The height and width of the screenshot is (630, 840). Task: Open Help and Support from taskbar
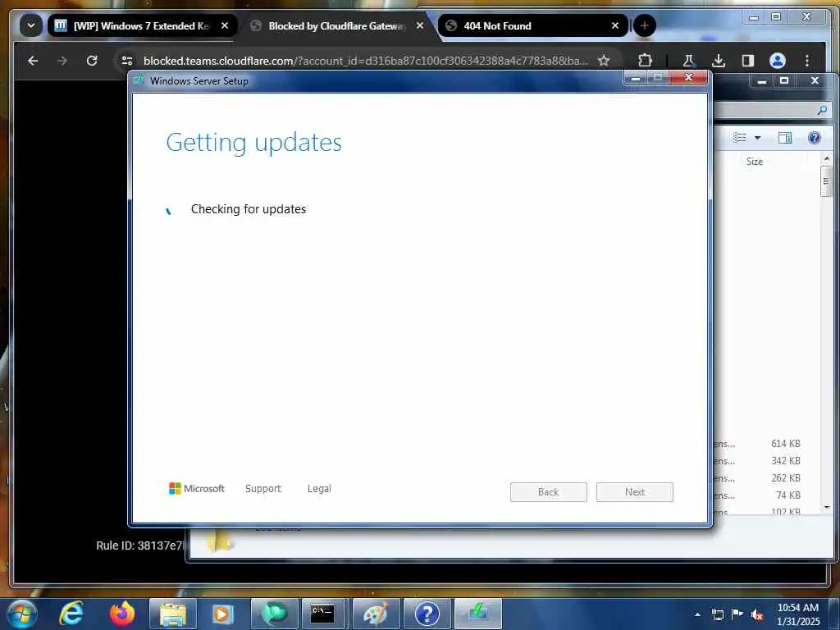[x=427, y=614]
